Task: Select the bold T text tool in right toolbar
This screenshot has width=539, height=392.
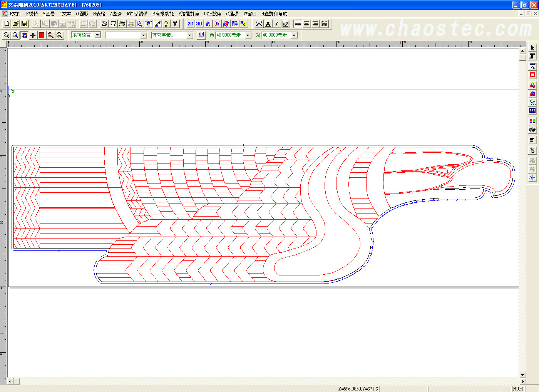Action: (532, 56)
